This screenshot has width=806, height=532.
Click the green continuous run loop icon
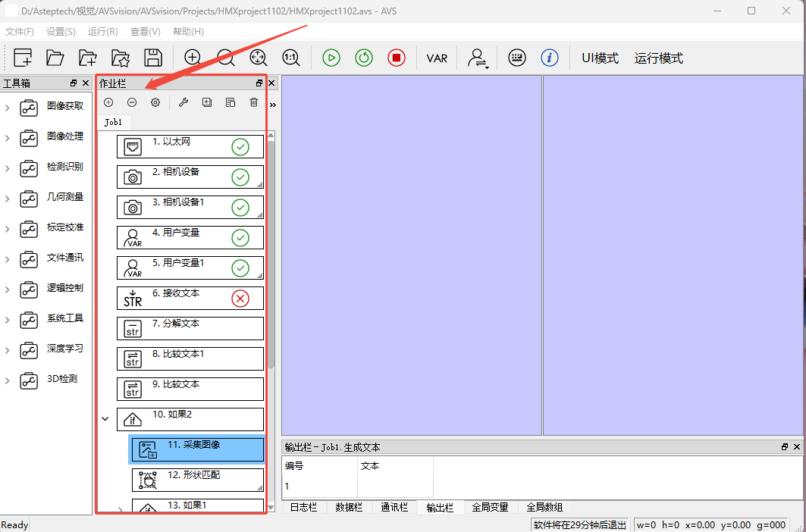point(364,58)
